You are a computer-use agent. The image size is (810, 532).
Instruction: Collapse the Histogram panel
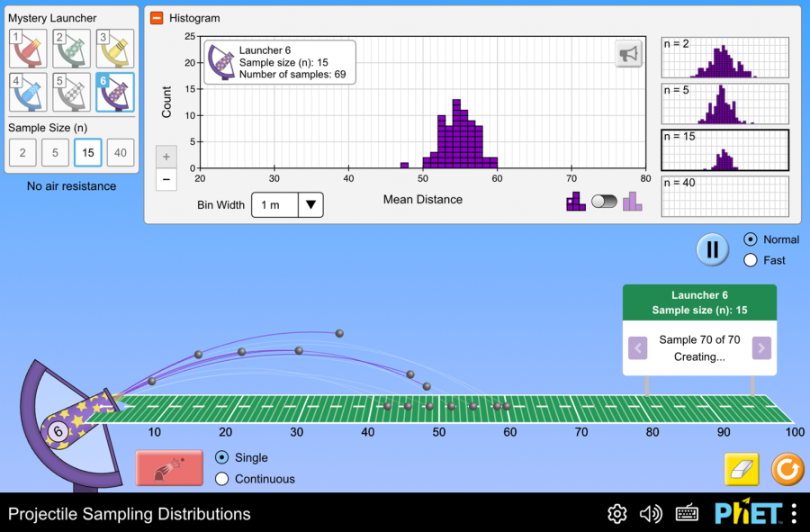pos(157,18)
